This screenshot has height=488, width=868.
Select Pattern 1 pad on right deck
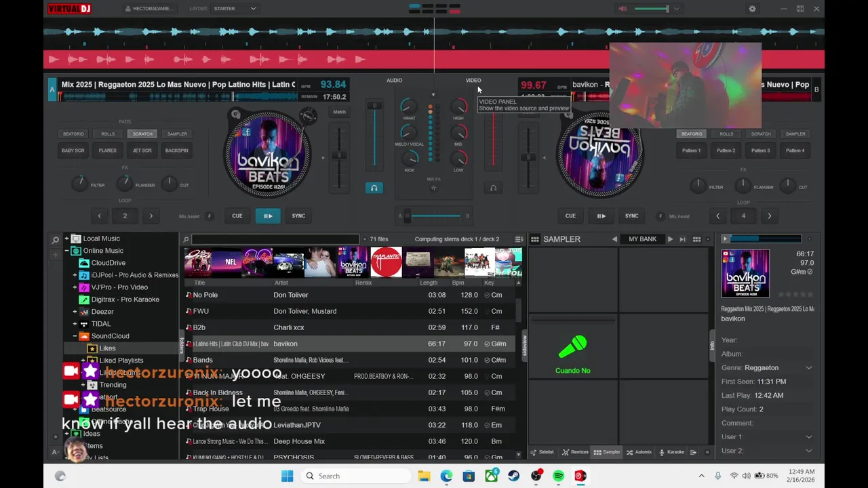[692, 150]
